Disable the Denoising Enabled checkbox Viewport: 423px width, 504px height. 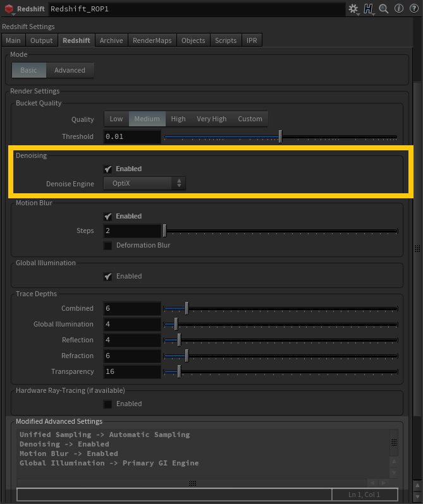108,169
